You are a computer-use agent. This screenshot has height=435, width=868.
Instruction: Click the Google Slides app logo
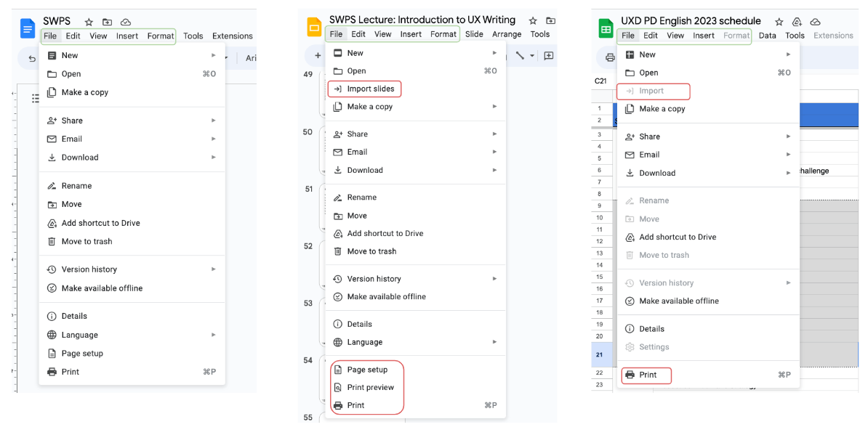314,27
